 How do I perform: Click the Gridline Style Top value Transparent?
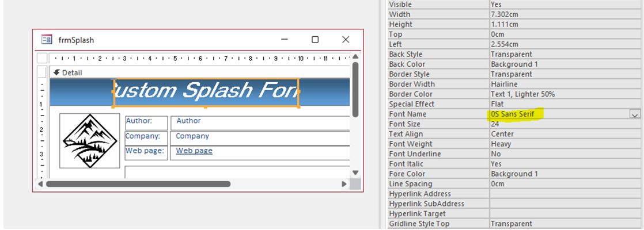(566, 224)
